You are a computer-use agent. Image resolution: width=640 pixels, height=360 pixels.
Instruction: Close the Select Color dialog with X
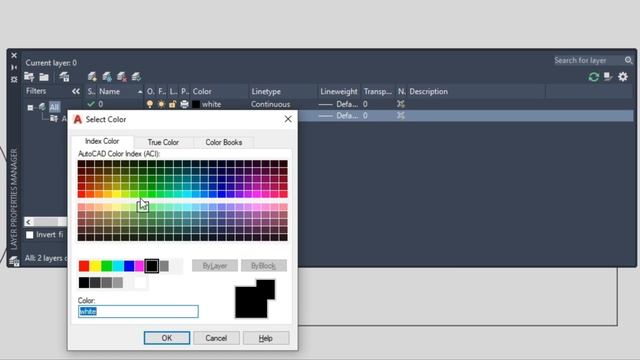coord(288,119)
